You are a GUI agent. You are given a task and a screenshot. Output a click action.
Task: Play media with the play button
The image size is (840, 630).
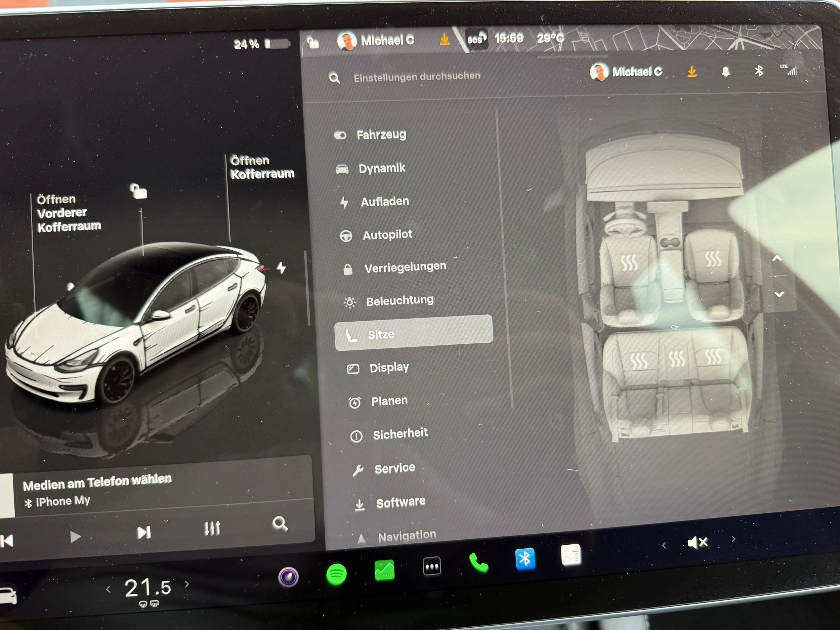[x=75, y=537]
